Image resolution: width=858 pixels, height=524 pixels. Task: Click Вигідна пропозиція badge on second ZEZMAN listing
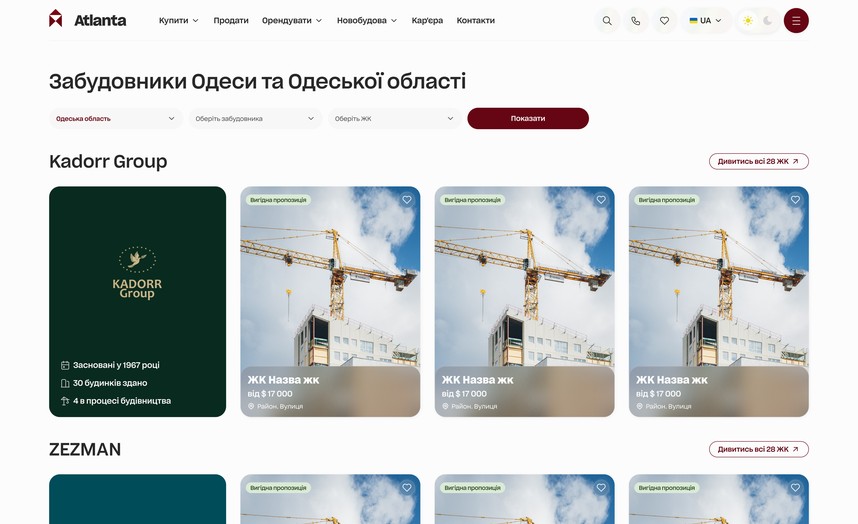coord(472,487)
